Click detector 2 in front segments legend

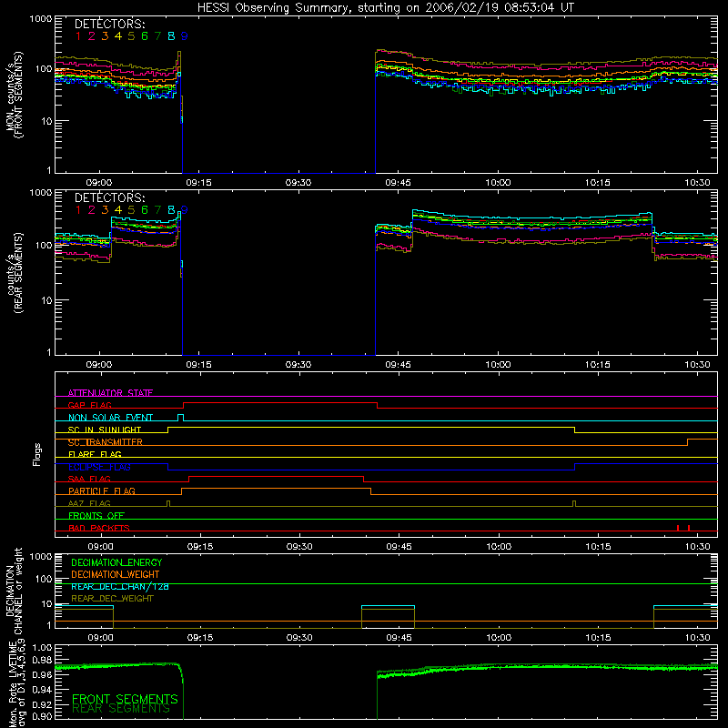coord(92,36)
